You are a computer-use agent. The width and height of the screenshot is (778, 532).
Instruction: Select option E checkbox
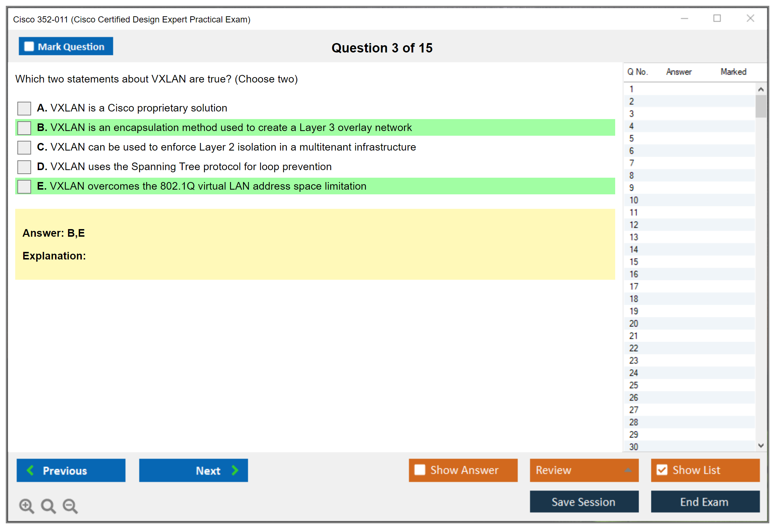pyautogui.click(x=24, y=186)
